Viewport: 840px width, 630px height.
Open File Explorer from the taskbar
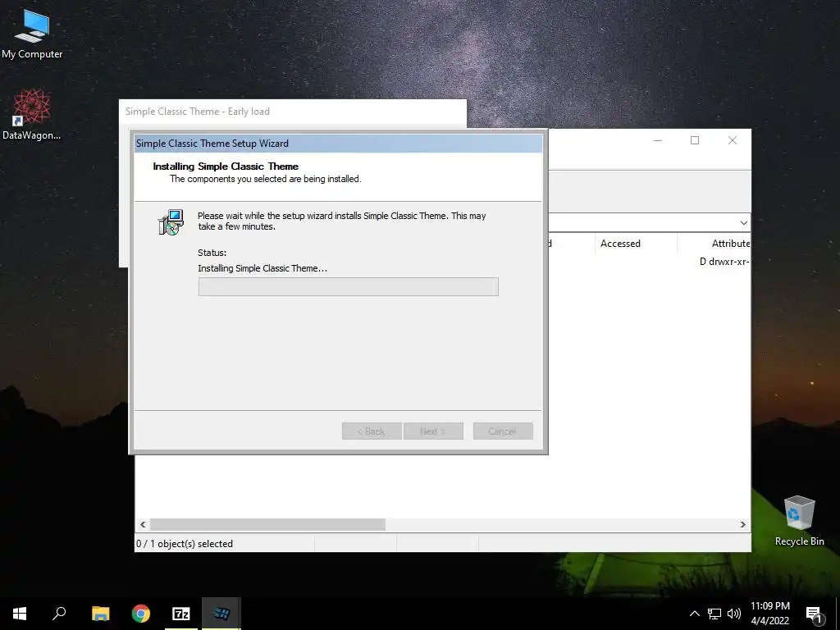100,614
